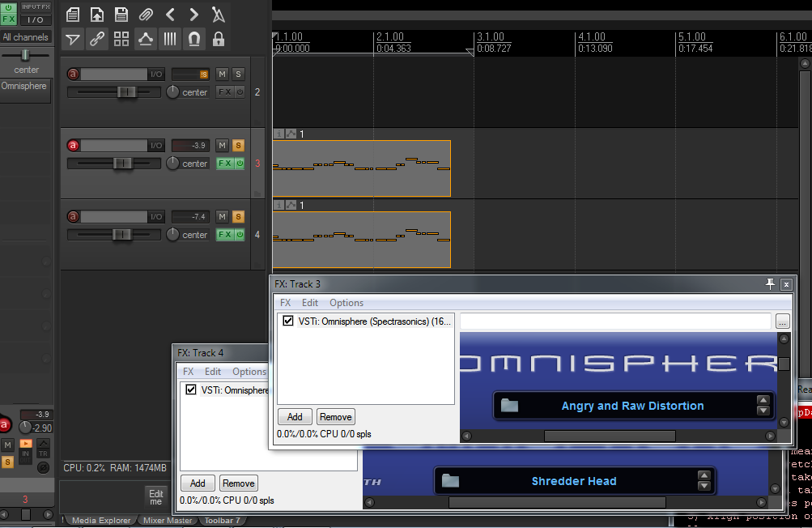
Task: Open FX menu in FX: Track 3
Action: coord(285,303)
